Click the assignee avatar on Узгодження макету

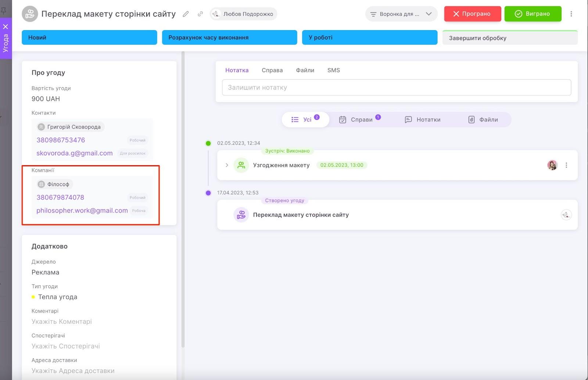pyautogui.click(x=552, y=165)
